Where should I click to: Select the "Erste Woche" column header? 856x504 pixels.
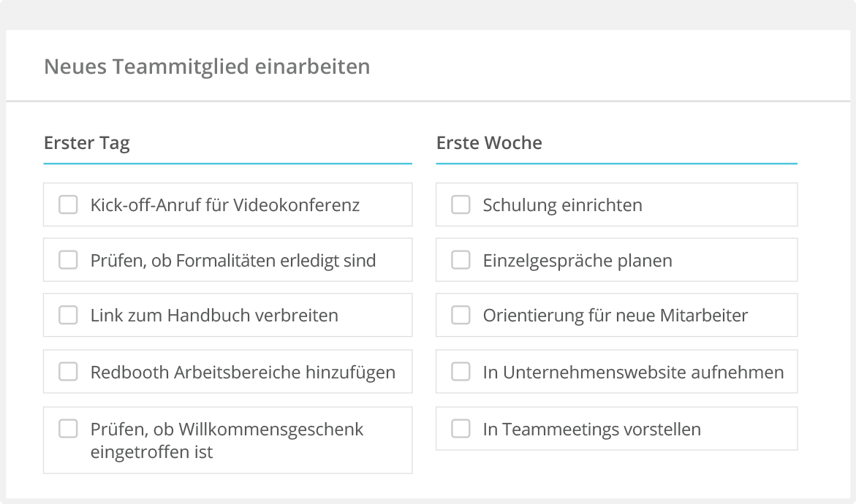[x=489, y=143]
